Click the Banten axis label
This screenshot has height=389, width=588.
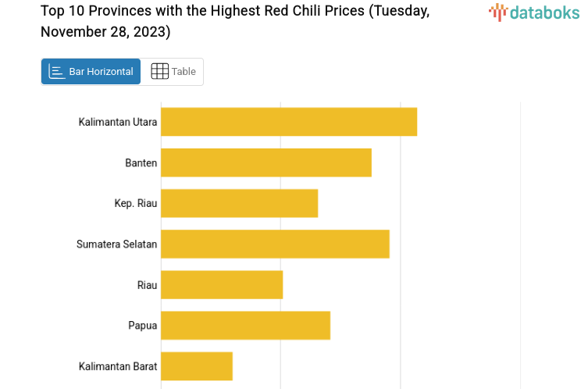(141, 162)
